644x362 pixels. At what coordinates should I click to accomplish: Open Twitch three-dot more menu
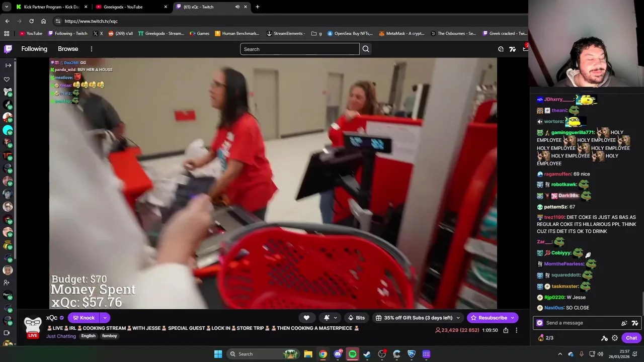click(92, 49)
